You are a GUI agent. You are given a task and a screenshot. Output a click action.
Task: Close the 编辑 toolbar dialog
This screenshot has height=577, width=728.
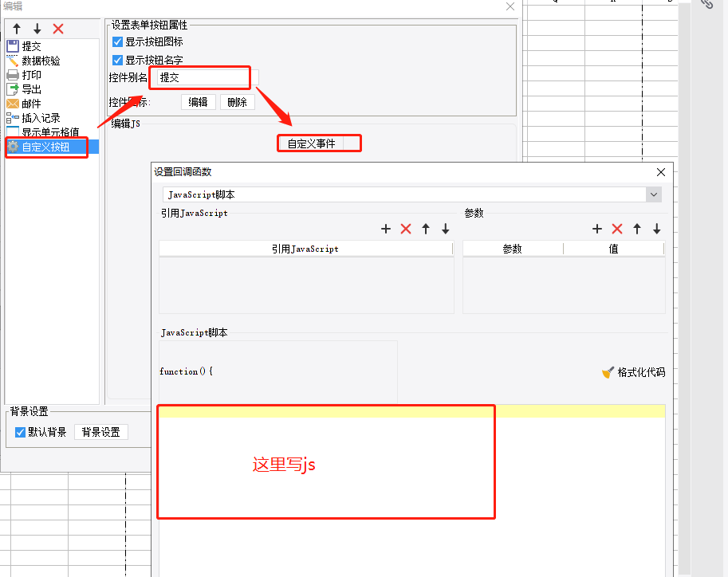point(510,6)
